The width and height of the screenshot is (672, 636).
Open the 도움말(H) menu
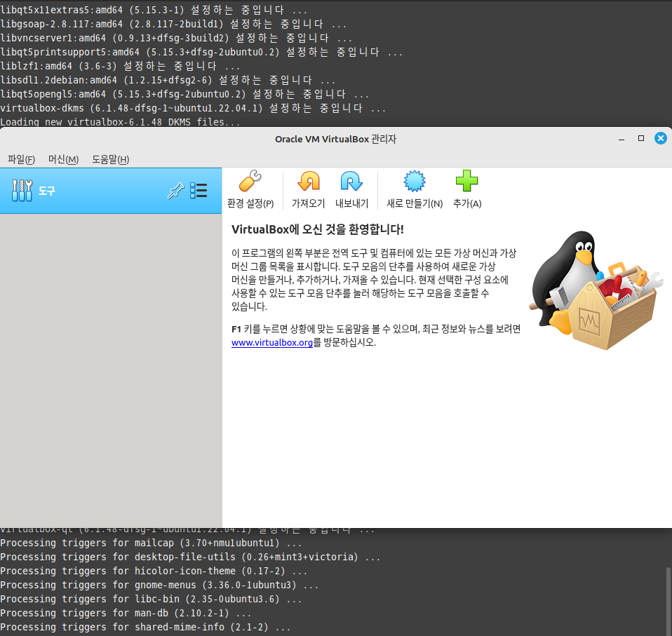click(111, 159)
